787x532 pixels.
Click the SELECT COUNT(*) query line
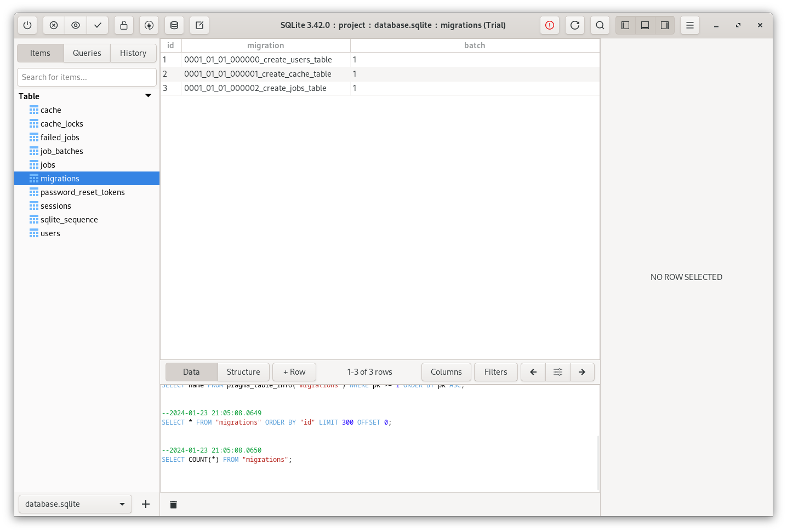[x=227, y=460]
